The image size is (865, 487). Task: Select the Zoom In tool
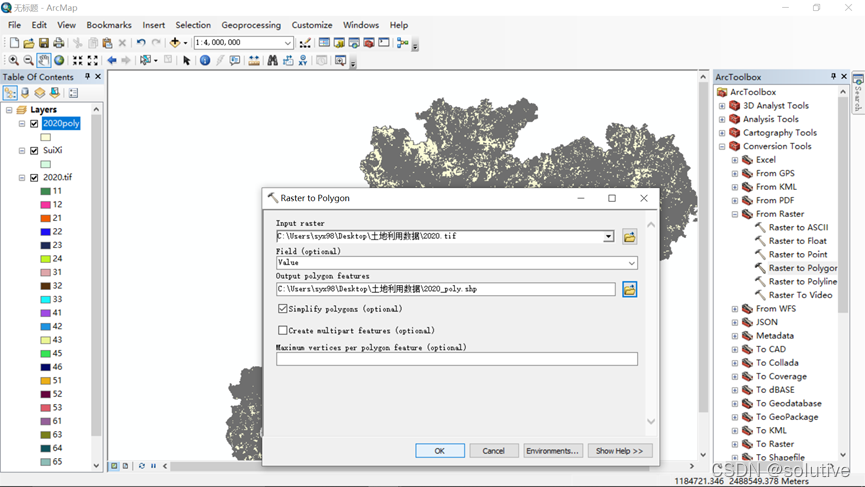click(x=14, y=60)
